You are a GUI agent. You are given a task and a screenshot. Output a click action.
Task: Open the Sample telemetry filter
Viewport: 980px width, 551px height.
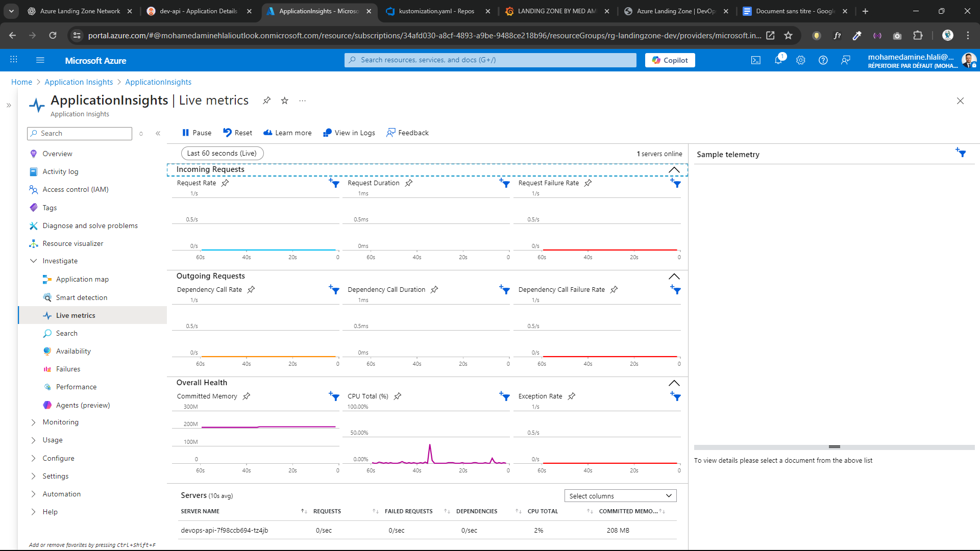coord(962,153)
